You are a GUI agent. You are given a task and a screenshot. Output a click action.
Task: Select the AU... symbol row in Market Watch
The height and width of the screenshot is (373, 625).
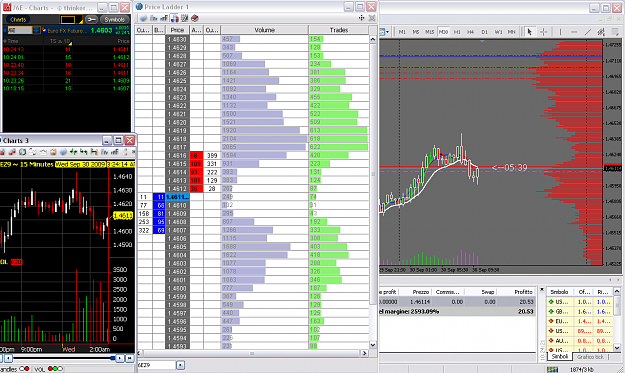[580, 341]
